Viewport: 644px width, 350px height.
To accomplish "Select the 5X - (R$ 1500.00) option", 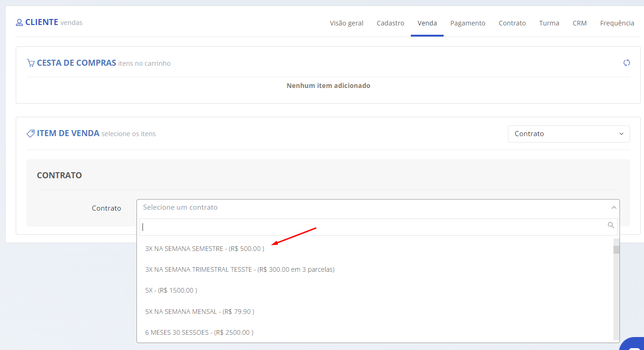I will click(x=375, y=290).
